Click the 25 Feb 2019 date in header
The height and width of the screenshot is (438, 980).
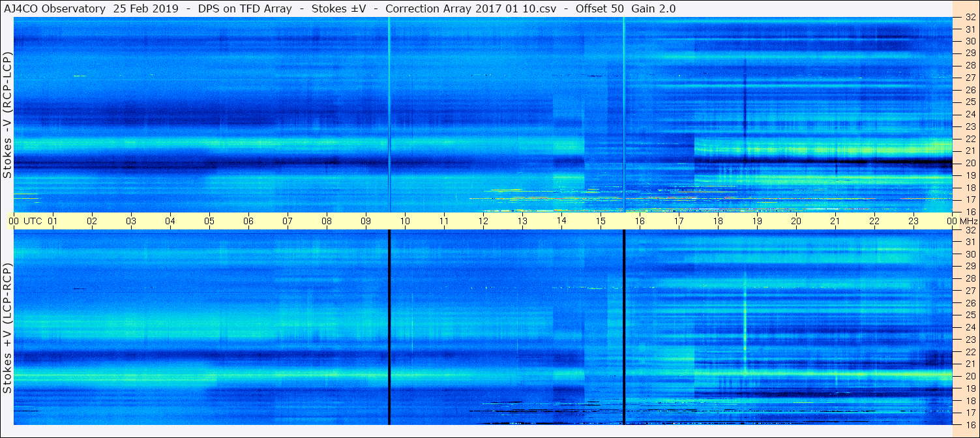click(x=150, y=8)
